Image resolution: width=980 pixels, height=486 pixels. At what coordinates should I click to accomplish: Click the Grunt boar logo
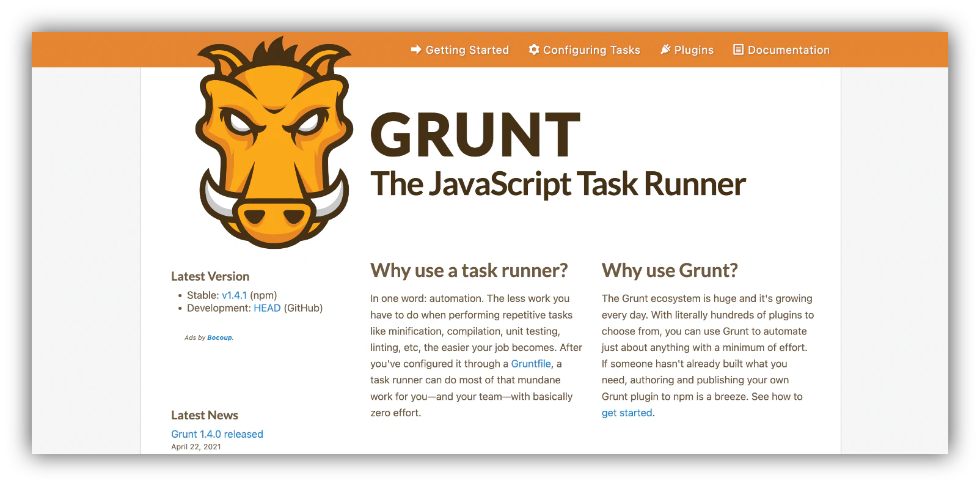point(274,142)
